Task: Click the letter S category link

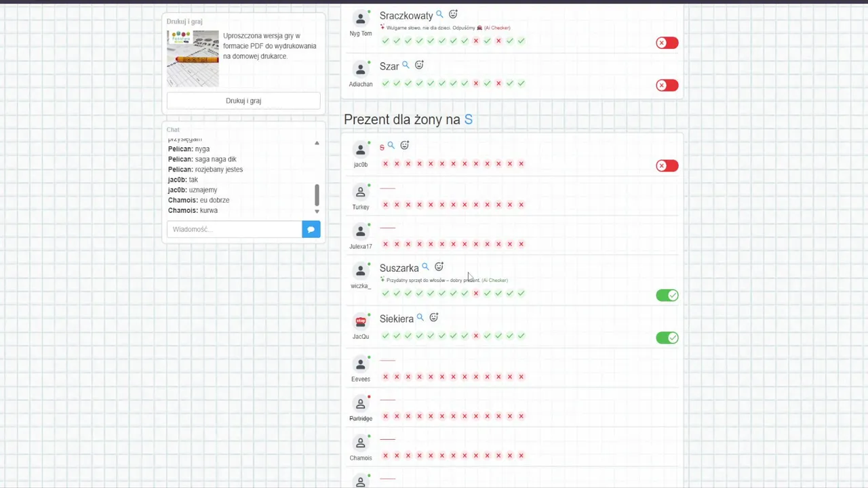Action: [x=468, y=119]
